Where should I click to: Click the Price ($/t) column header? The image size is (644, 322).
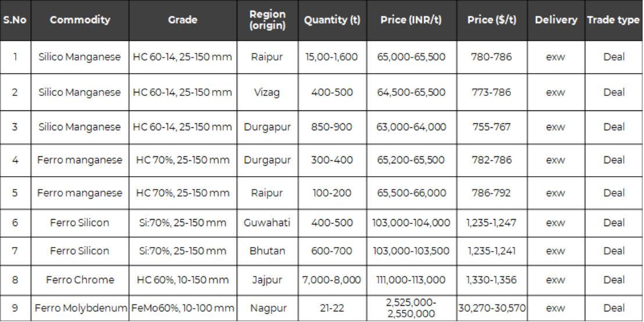pyautogui.click(x=492, y=20)
